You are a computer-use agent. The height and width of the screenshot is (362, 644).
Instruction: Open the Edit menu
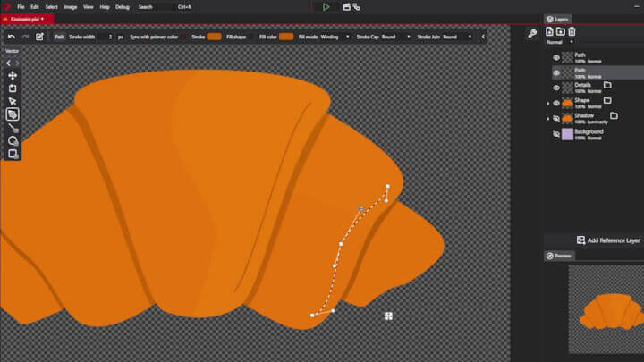click(x=35, y=7)
